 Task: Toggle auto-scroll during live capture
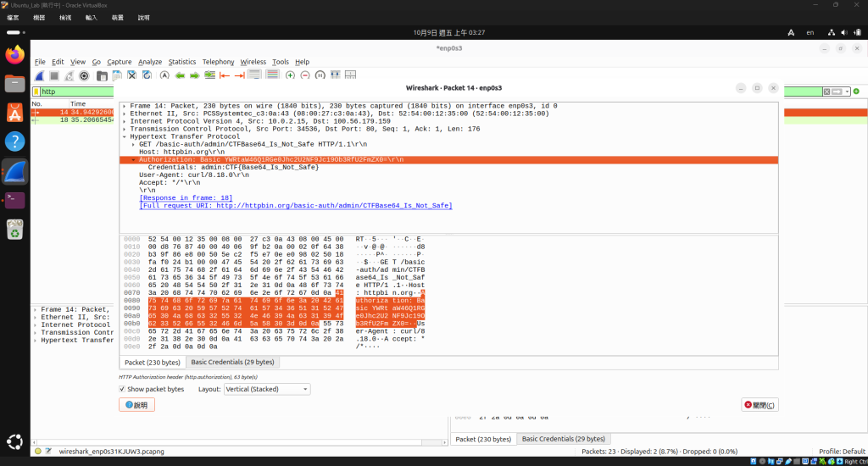click(x=254, y=75)
